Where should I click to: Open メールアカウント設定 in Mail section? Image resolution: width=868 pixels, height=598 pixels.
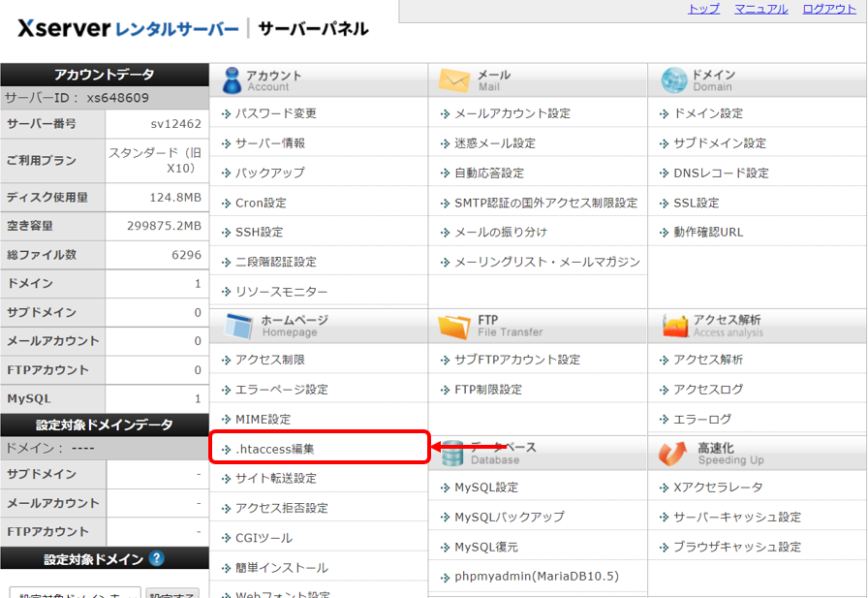[512, 113]
